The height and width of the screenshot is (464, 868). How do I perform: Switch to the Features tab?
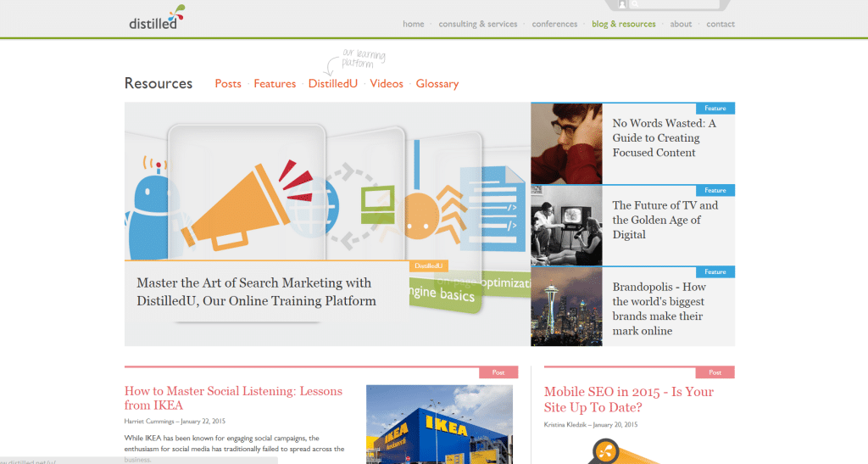[275, 84]
